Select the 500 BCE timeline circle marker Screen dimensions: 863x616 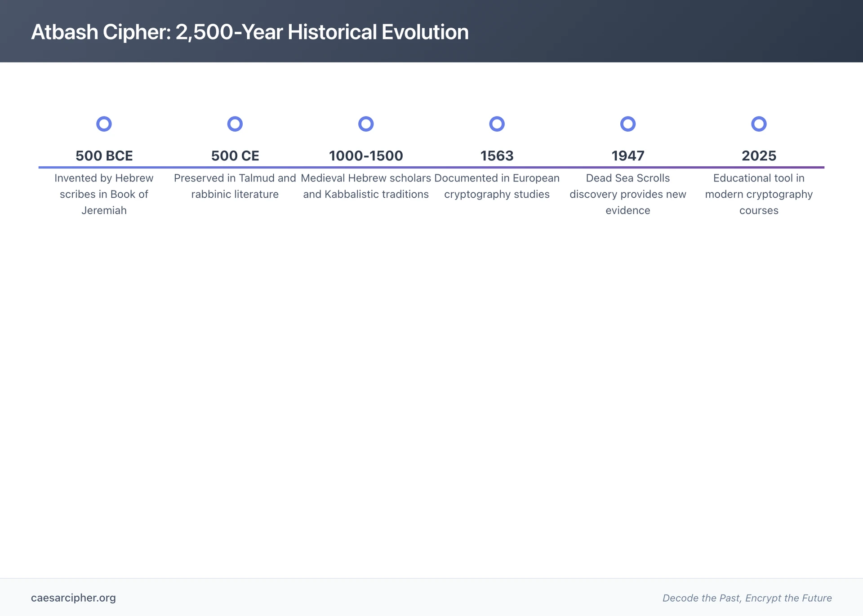[104, 124]
